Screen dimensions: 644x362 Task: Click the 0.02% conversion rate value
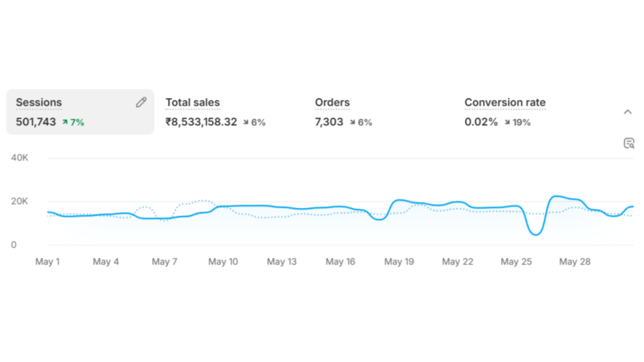coord(481,122)
